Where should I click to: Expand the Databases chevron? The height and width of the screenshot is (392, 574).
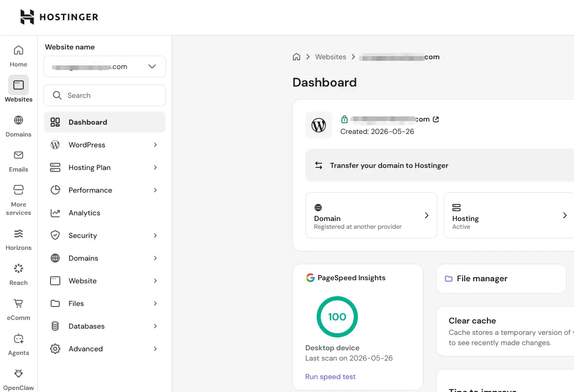click(155, 326)
